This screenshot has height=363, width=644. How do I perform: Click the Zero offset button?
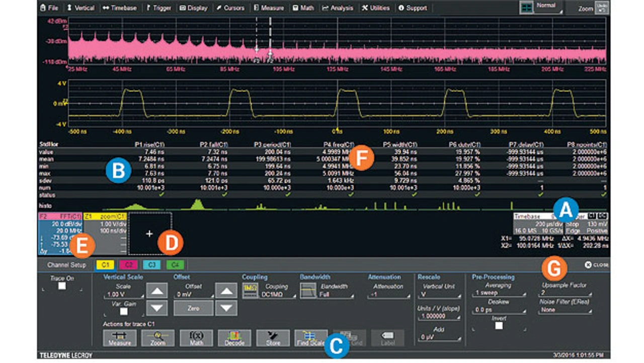(193, 308)
